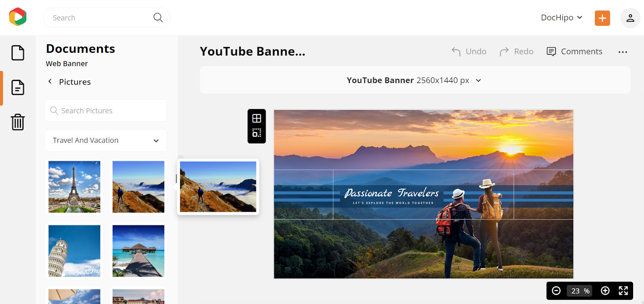Select the Passionate Travelers text on canvas
Viewport: 644px width, 304px height.
(392, 193)
